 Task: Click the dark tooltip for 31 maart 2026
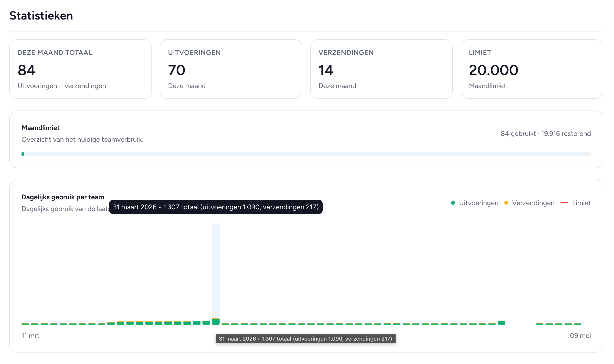pyautogui.click(x=216, y=207)
